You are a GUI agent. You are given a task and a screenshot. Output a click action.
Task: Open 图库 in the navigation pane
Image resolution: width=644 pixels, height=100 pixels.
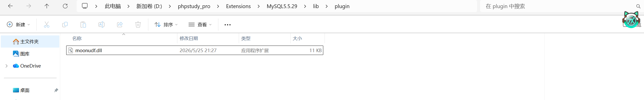(25, 54)
